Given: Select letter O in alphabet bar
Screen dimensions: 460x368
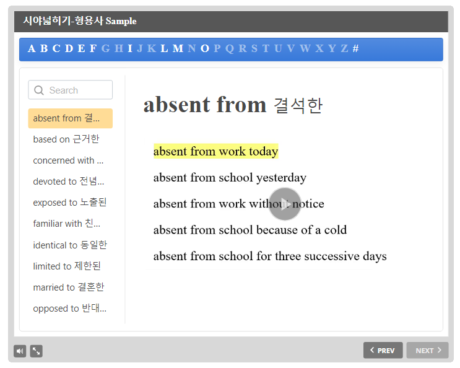Looking at the screenshot, I should click(205, 49).
